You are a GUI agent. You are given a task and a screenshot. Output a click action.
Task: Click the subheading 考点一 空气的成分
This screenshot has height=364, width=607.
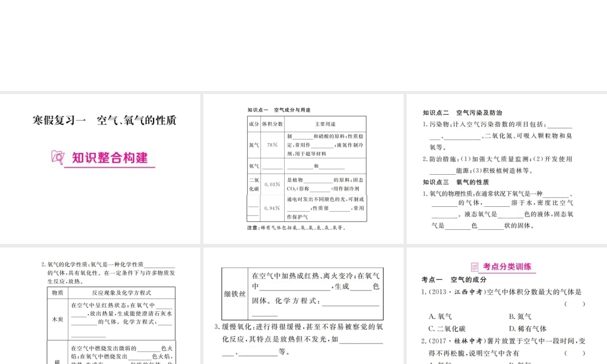[x=453, y=280]
